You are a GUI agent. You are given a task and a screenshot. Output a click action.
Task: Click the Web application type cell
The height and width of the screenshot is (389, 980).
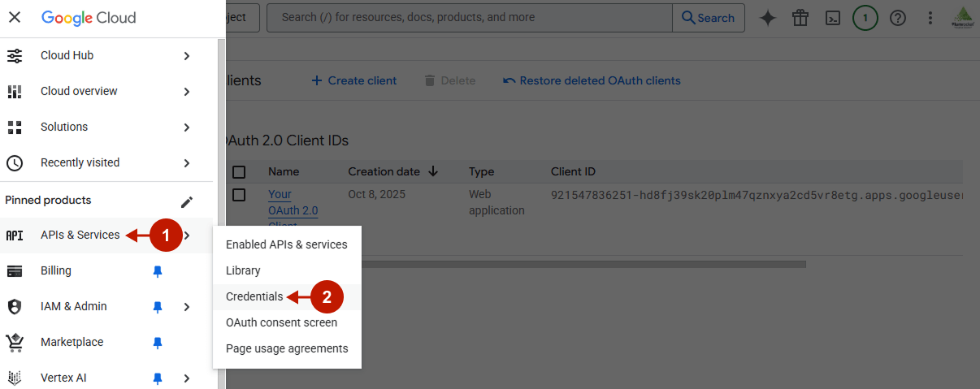[x=497, y=202]
